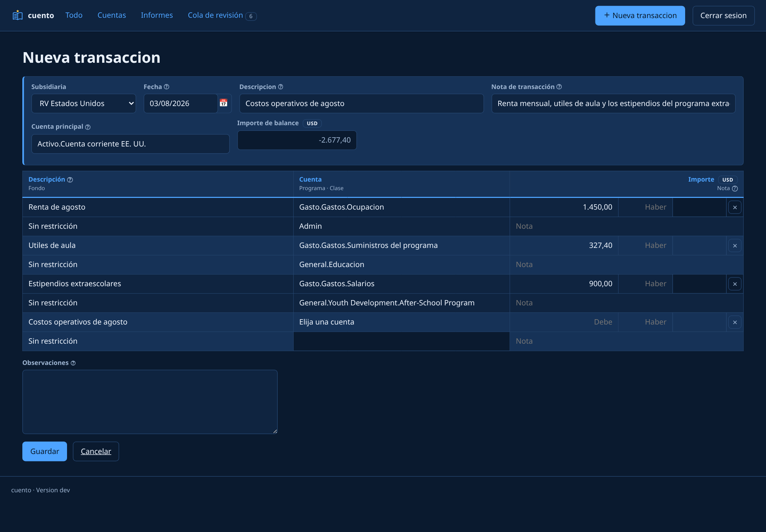Edit the General.Educacion program cell
Image resolution: width=766 pixels, height=532 pixels.
tap(401, 265)
